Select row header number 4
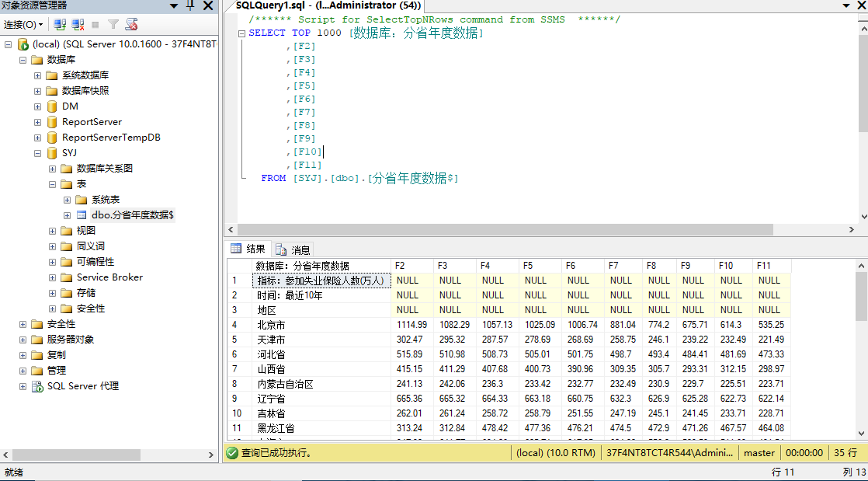This screenshot has height=481, width=868. pos(240,324)
